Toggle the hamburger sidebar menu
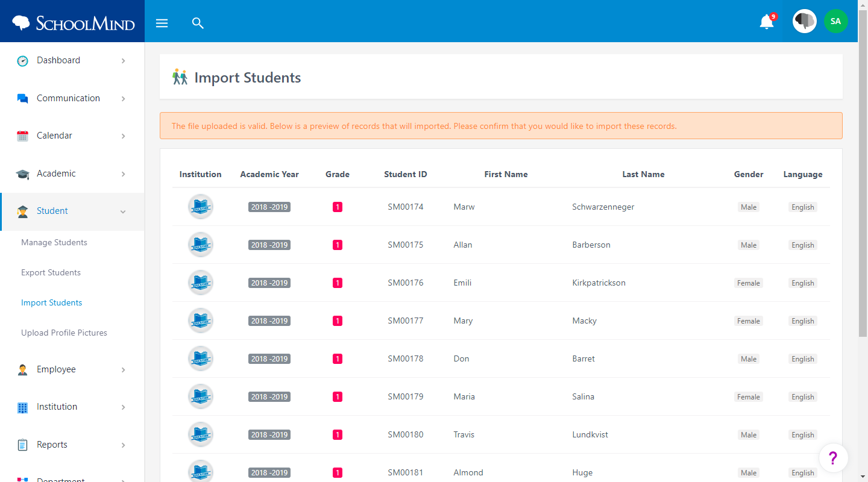This screenshot has width=868, height=482. click(x=162, y=23)
